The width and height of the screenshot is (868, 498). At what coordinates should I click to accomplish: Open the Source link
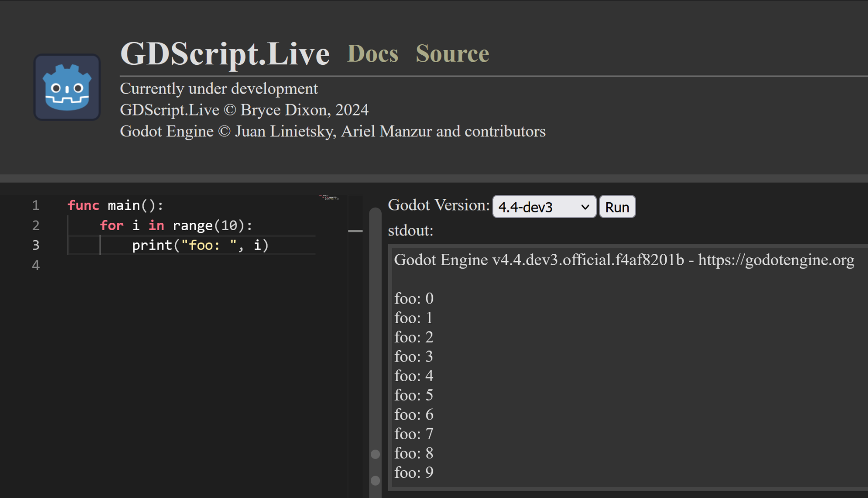(x=452, y=54)
